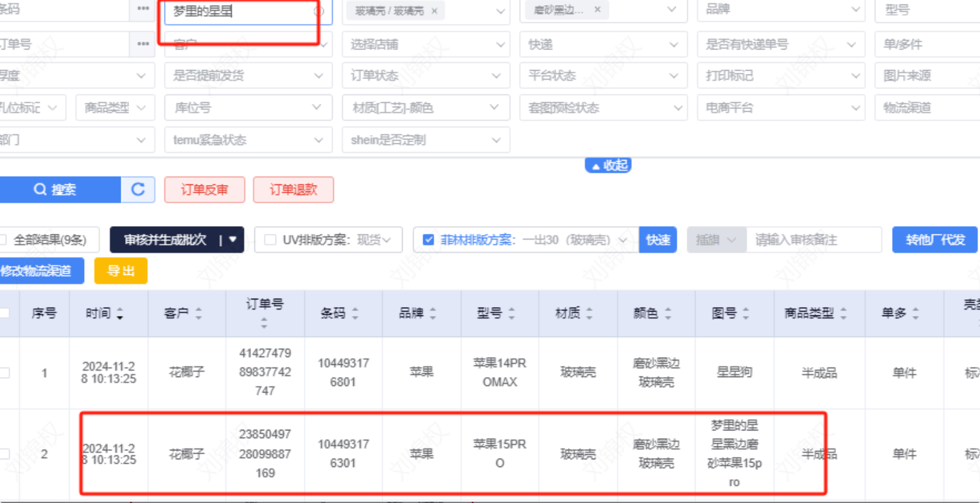Click the 转他厂代发 button
Viewport: 980px width, 503px height.
935,240
